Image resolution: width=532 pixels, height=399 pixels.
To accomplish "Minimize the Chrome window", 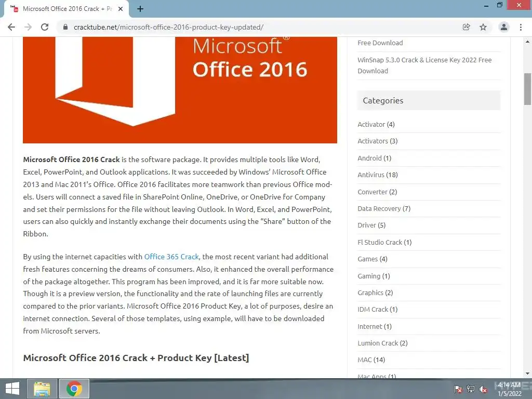I will tap(486, 5).
